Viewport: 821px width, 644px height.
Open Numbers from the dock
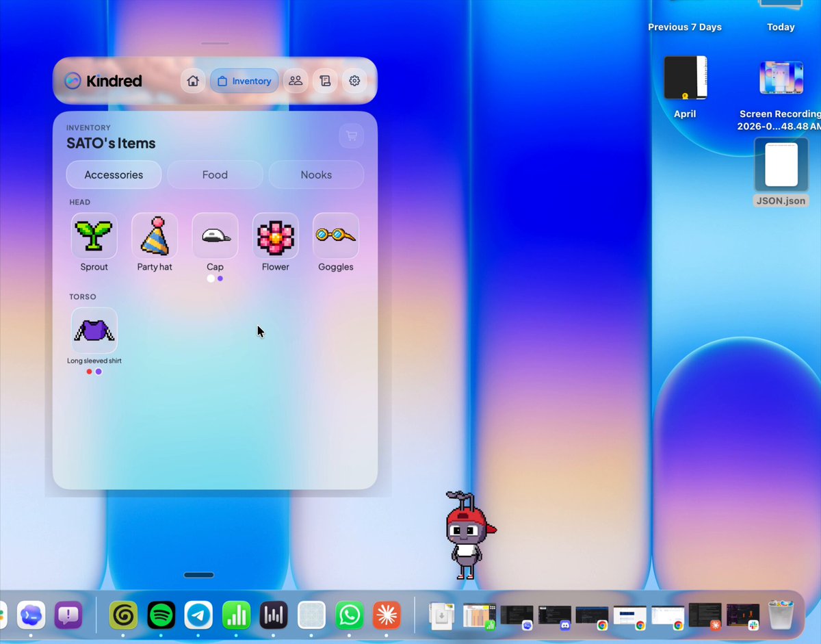coord(237,616)
